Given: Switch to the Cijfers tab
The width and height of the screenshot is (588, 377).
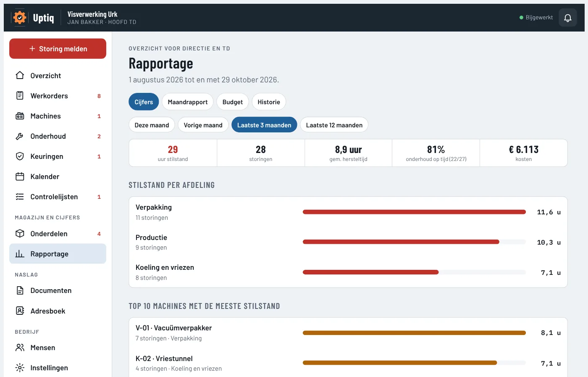Looking at the screenshot, I should pos(144,102).
